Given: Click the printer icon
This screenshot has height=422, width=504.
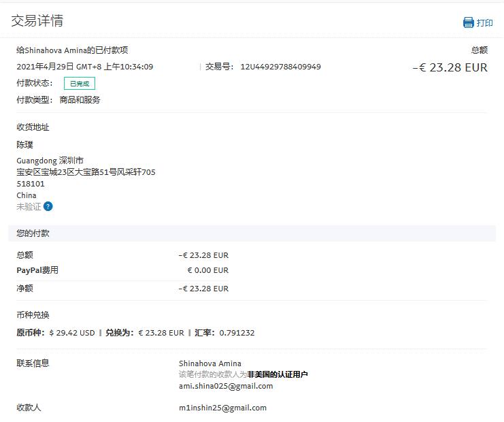Looking at the screenshot, I should click(x=468, y=22).
